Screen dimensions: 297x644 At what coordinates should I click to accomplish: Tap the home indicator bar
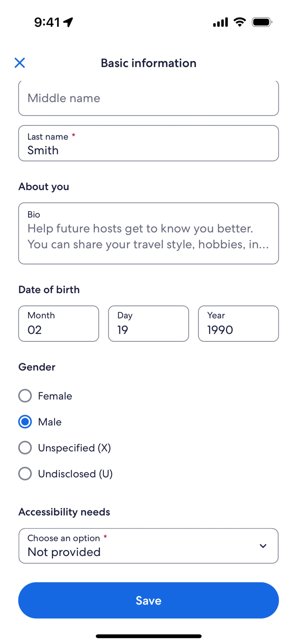(148, 636)
